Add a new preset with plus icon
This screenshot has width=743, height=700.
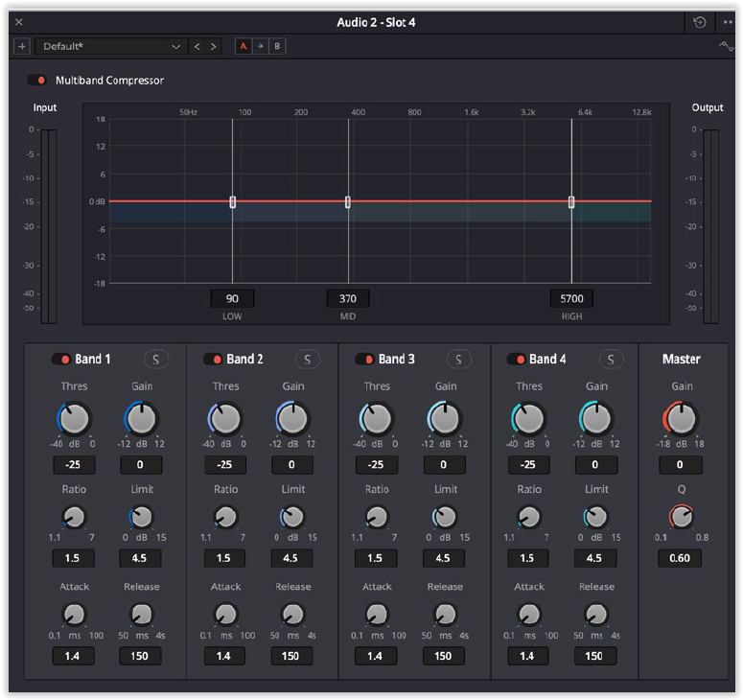(22, 46)
